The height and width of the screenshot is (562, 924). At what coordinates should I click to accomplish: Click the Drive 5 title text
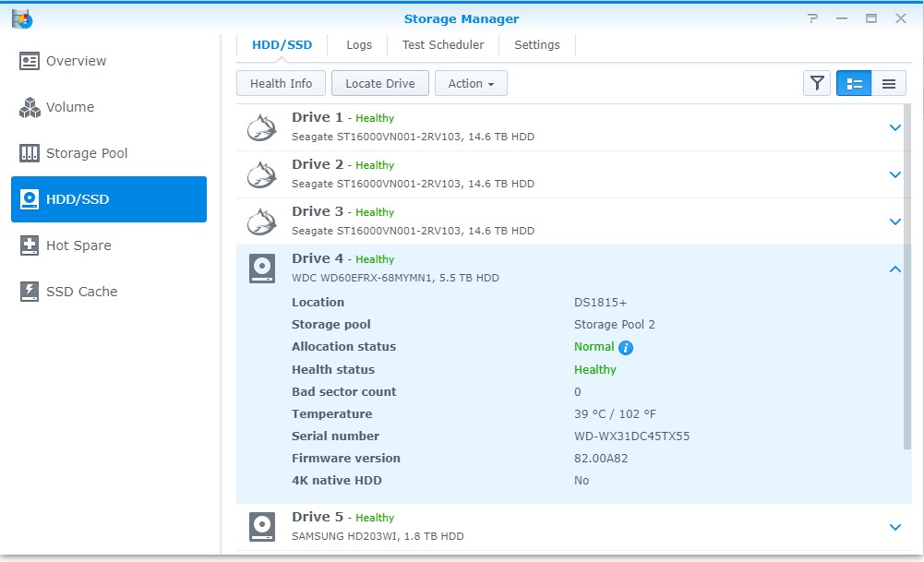pyautogui.click(x=317, y=517)
